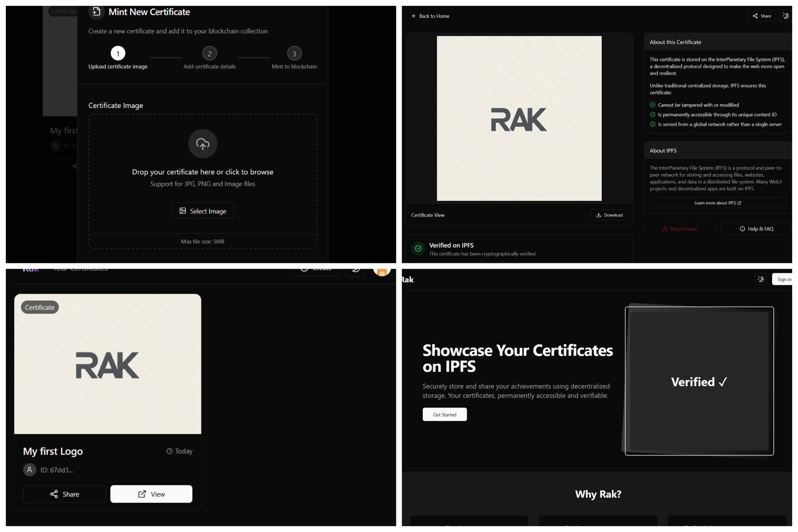This screenshot has height=532, width=798.
Task: Open the My first Logo card thumbnail
Action: (x=108, y=364)
